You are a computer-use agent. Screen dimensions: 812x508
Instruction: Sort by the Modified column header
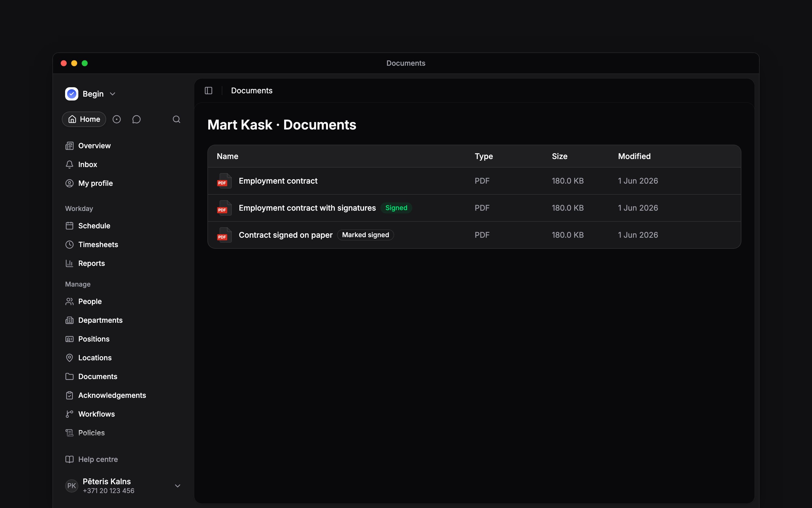coord(634,156)
